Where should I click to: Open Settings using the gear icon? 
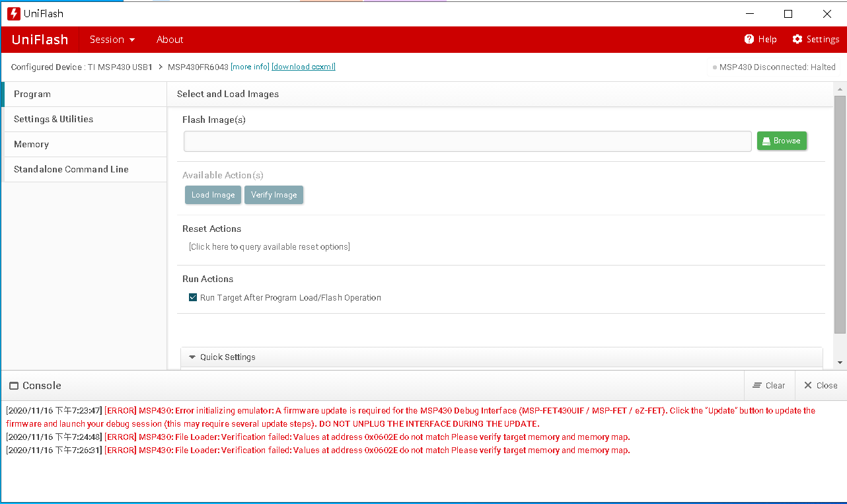(x=797, y=39)
